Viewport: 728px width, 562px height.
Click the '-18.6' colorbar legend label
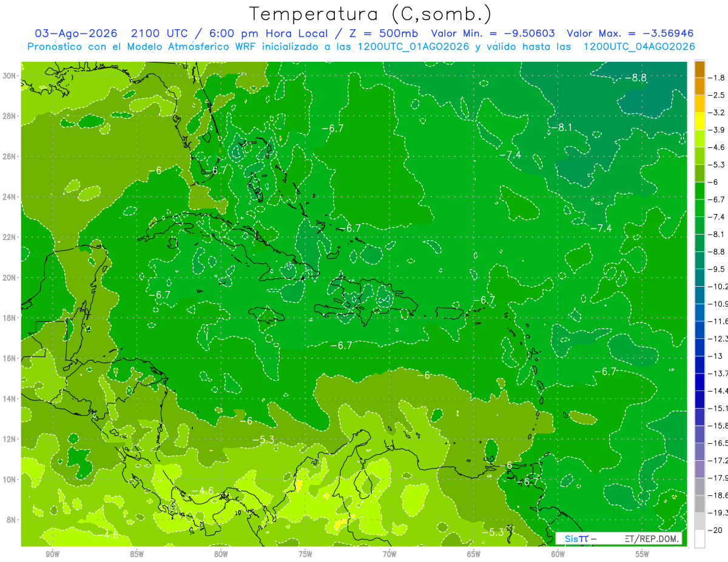click(x=719, y=495)
